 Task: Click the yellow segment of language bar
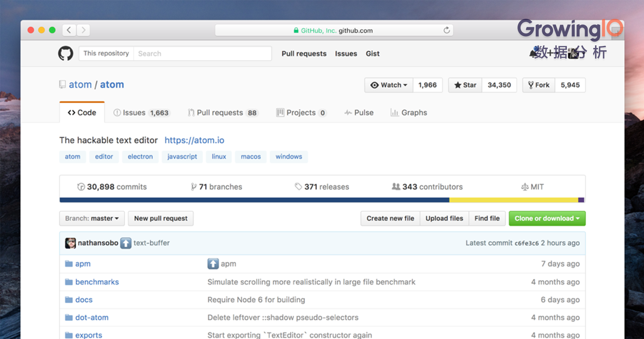coord(514,200)
